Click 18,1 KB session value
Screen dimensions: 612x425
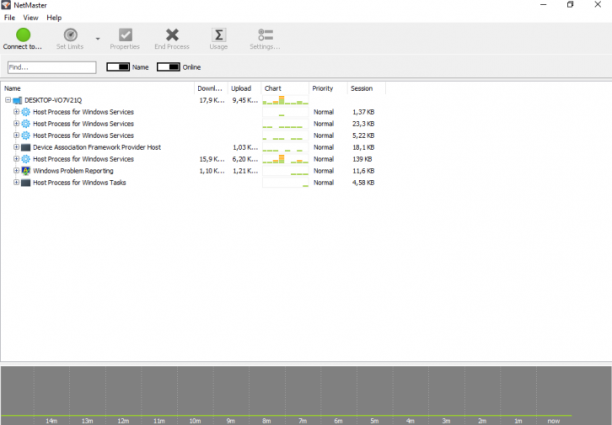(x=363, y=147)
